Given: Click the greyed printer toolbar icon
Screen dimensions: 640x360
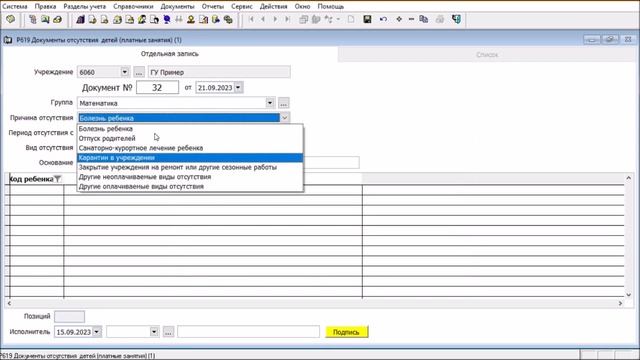Looking at the screenshot, I should [x=440, y=19].
